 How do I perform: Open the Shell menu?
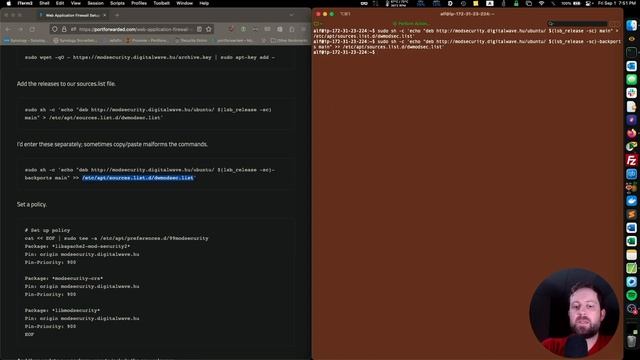pos(44,3)
